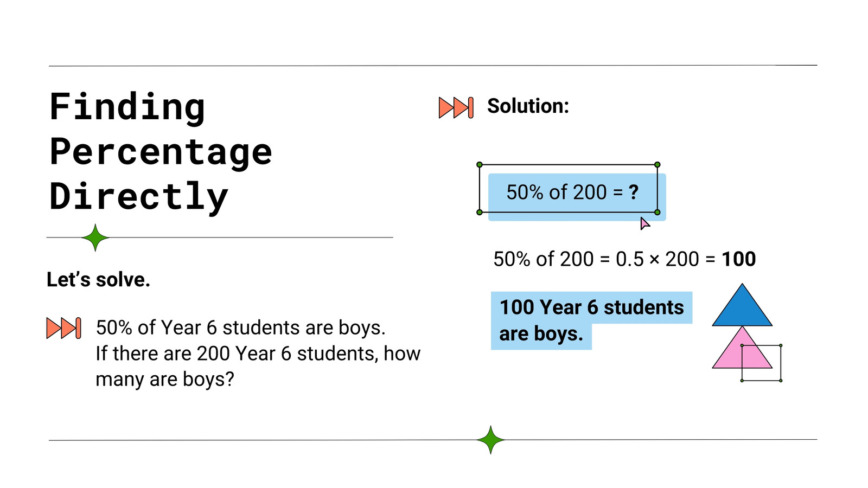Click the bold 100 result in the equation
Image resolution: width=868 pixels, height=488 pixels.
tap(739, 259)
